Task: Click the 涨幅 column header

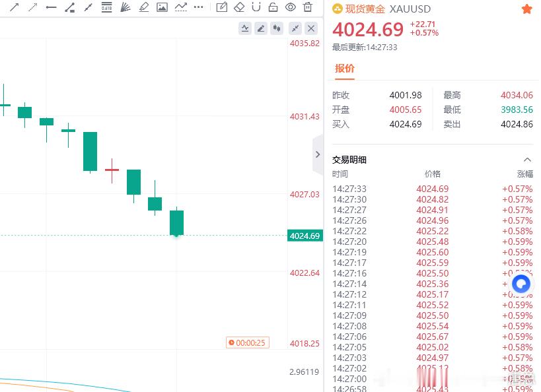Action: pos(524,174)
